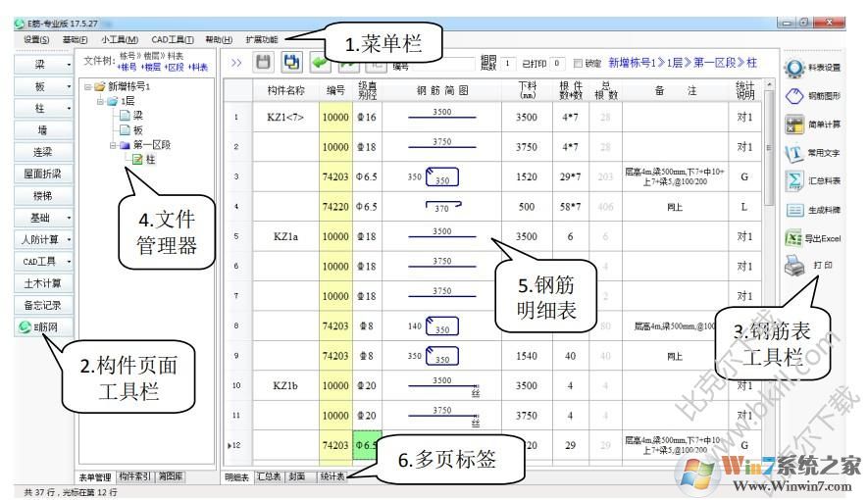Viewport: 868px width, 500px height.
Task: Open dropdown arrow on 板 button
Action: coord(69,86)
